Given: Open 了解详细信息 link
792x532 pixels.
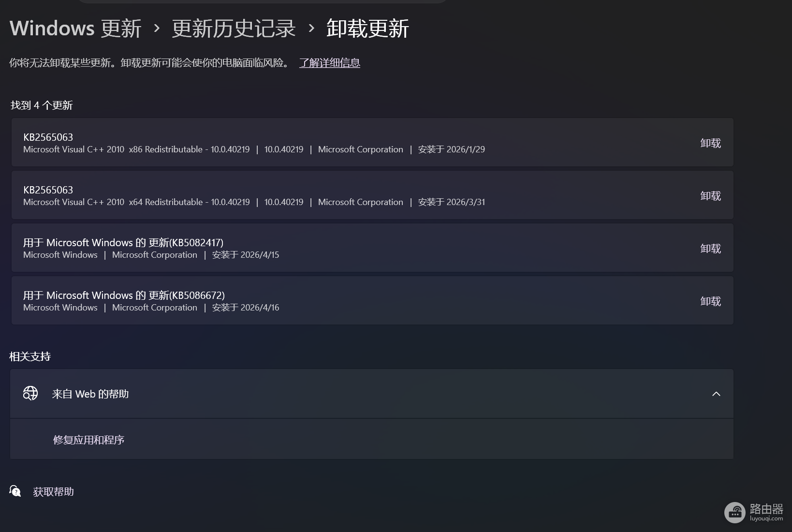Looking at the screenshot, I should point(330,63).
